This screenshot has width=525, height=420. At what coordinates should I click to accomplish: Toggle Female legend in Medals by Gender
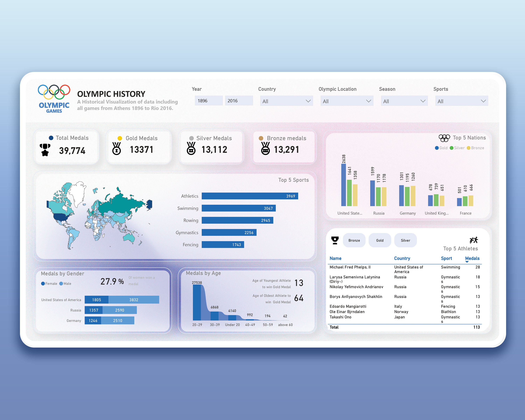click(49, 284)
